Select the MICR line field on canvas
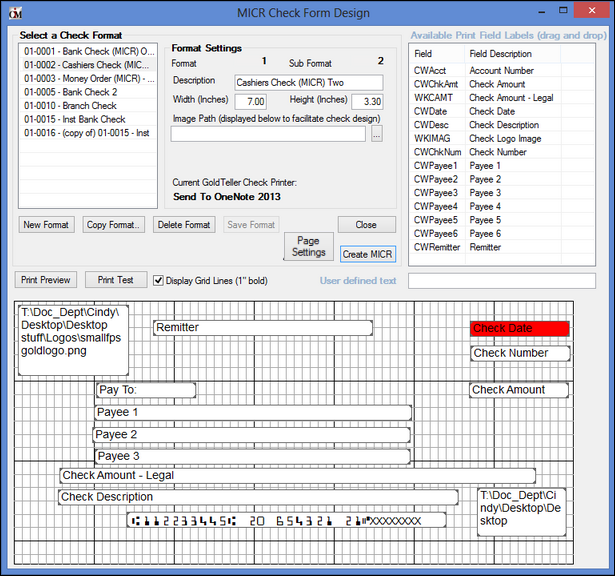 pyautogui.click(x=287, y=520)
